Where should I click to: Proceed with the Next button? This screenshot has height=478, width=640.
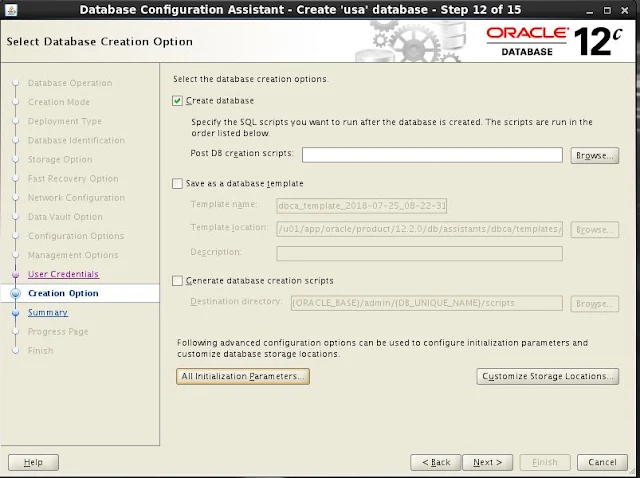click(x=487, y=462)
